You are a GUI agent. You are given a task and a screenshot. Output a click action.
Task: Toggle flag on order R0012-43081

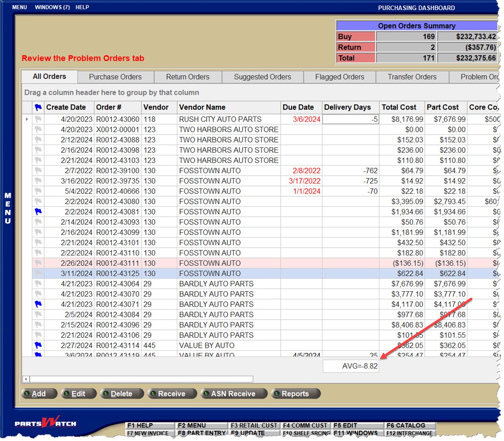point(38,212)
